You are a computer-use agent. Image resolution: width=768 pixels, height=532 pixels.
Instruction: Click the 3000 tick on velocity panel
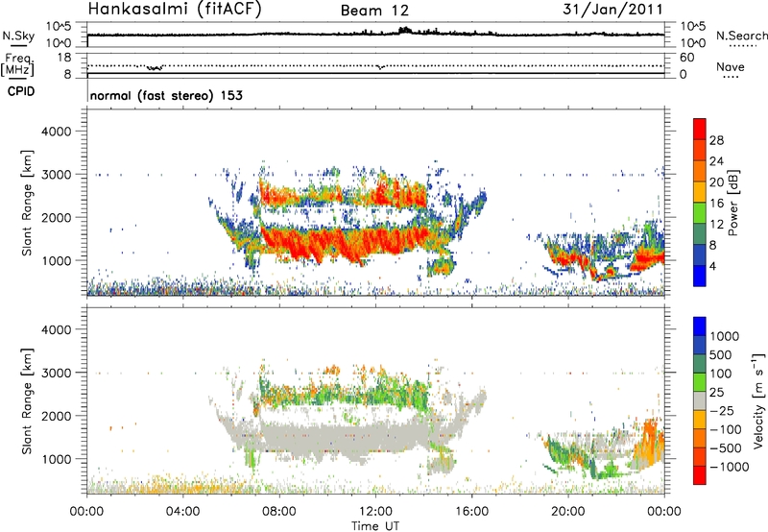(x=56, y=373)
